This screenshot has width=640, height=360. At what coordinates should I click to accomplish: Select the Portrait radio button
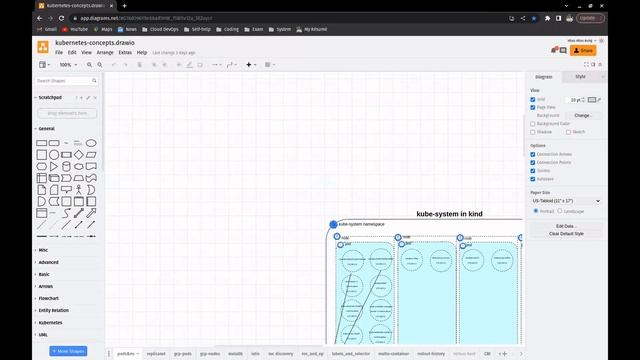(536, 211)
